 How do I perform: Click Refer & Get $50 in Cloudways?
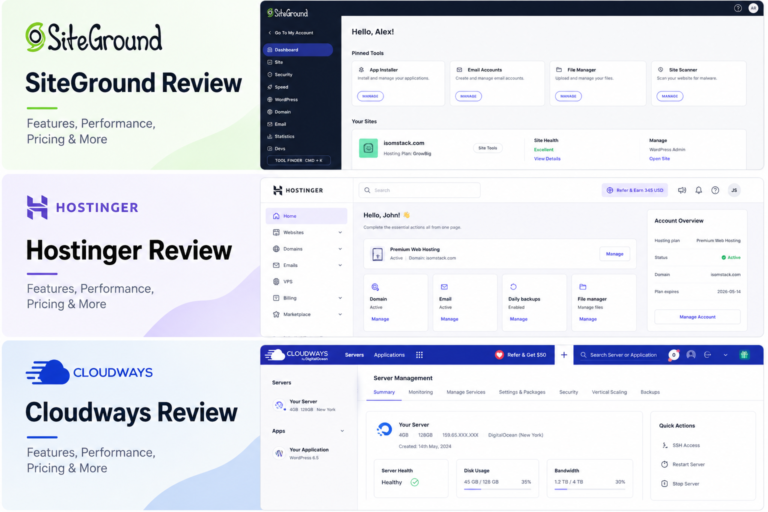521,355
